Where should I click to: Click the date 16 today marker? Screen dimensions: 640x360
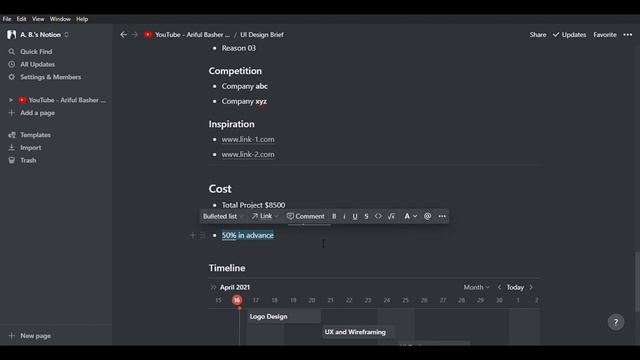coord(237,300)
